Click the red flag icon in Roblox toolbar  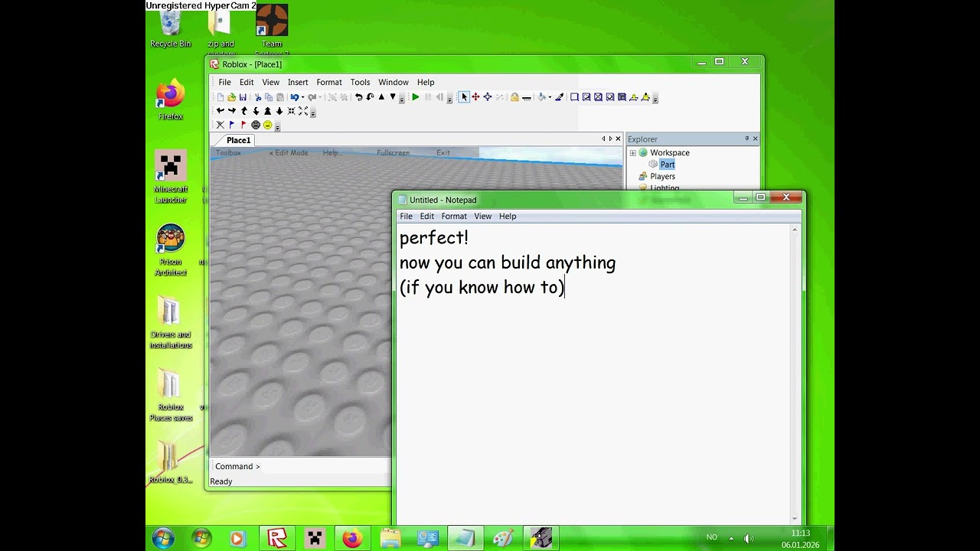point(243,125)
